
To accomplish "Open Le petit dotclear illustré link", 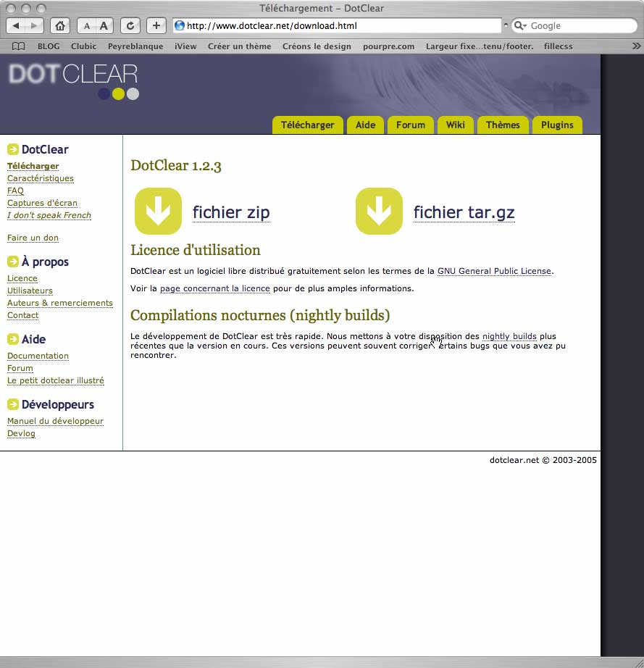I will click(55, 380).
